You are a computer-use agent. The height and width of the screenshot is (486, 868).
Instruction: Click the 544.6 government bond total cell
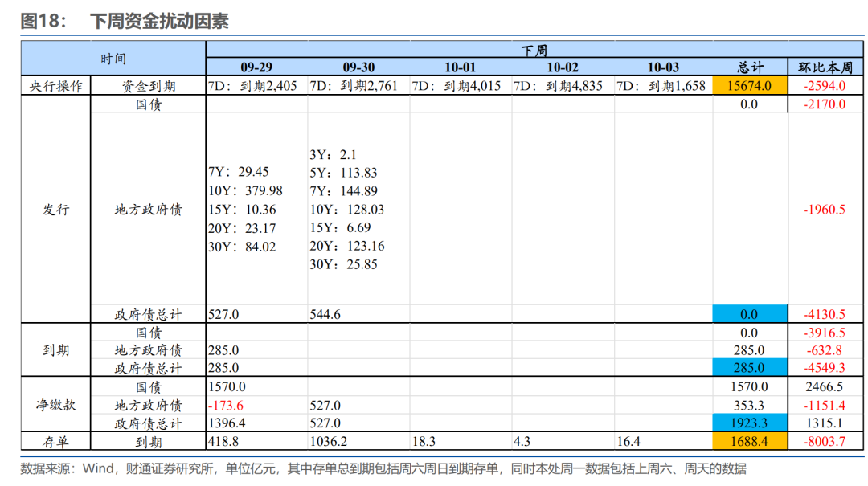(325, 314)
